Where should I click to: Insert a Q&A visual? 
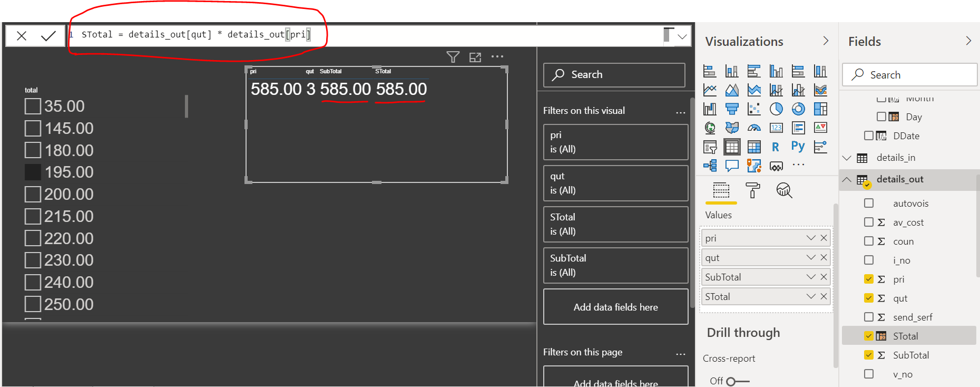pos(732,166)
